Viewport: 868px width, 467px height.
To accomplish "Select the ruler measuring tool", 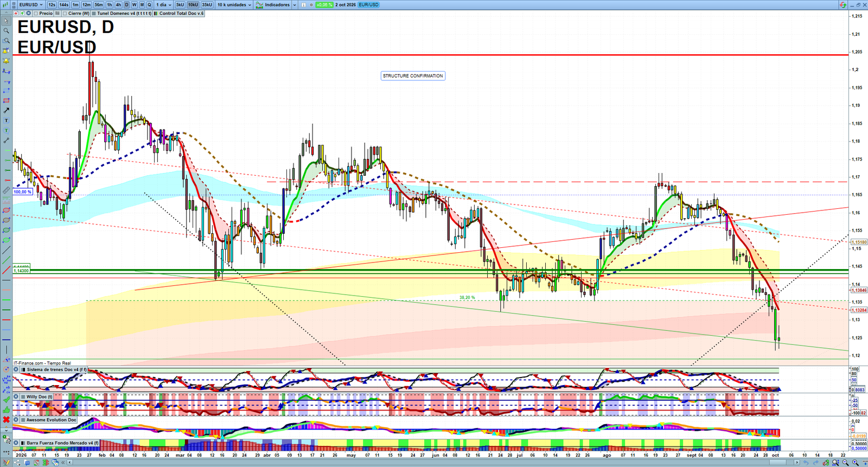I will [7, 190].
